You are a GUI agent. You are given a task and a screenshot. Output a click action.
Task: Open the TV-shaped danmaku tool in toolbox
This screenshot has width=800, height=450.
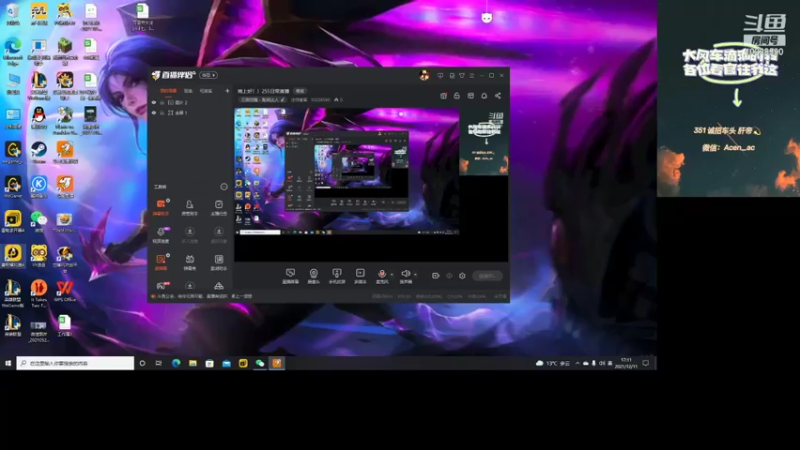190,262
